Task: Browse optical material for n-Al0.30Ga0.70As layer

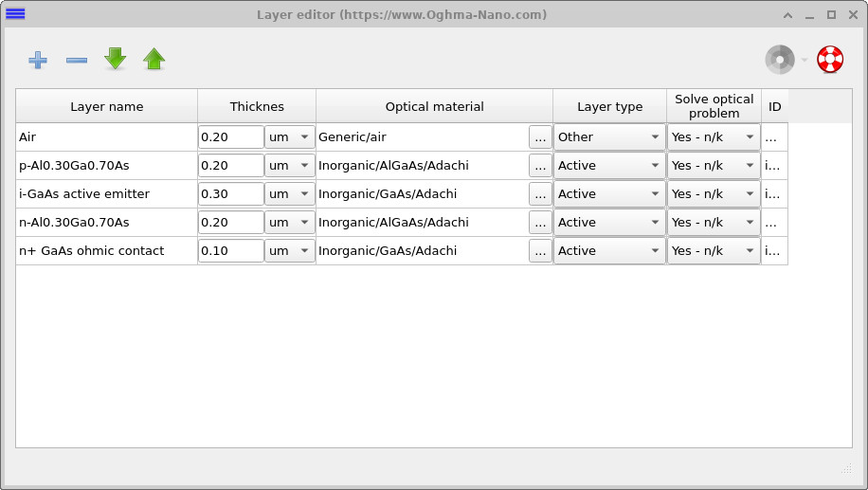Action: coord(540,222)
